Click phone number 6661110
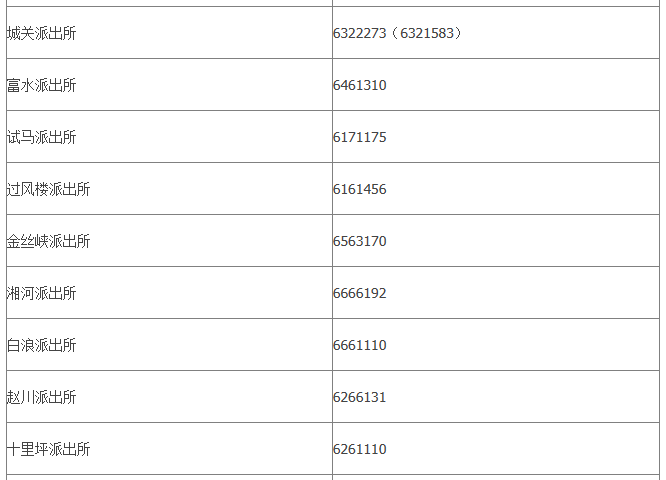 click(360, 345)
